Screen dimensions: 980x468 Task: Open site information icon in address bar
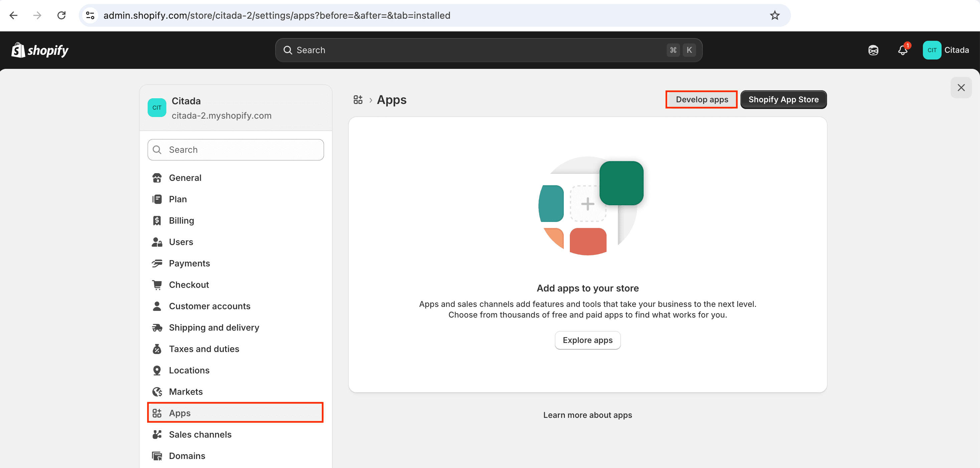pos(90,15)
